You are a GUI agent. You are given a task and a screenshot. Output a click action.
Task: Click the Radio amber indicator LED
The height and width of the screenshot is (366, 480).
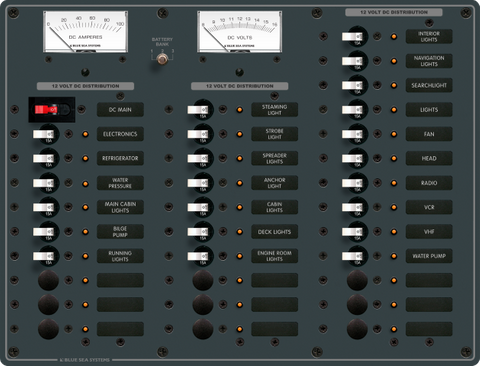click(394, 183)
